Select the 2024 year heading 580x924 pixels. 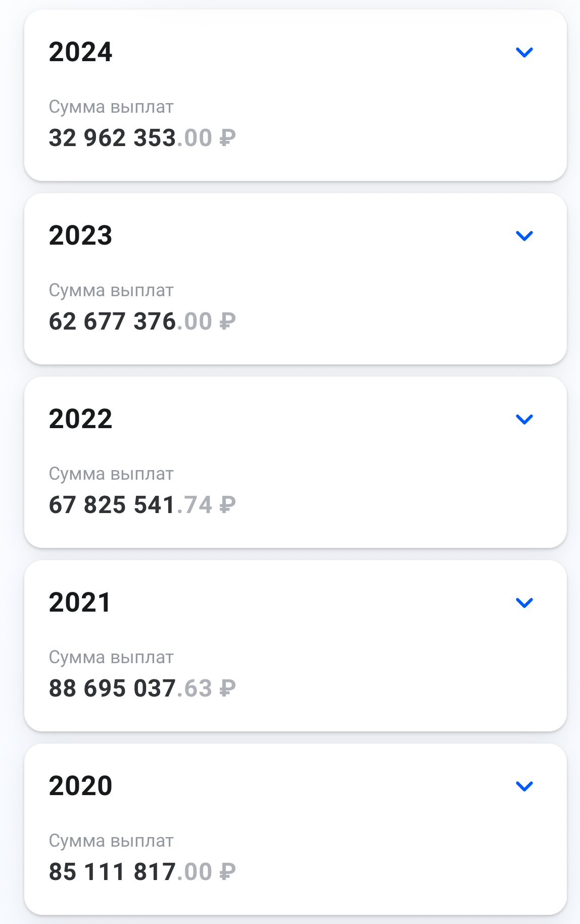80,52
